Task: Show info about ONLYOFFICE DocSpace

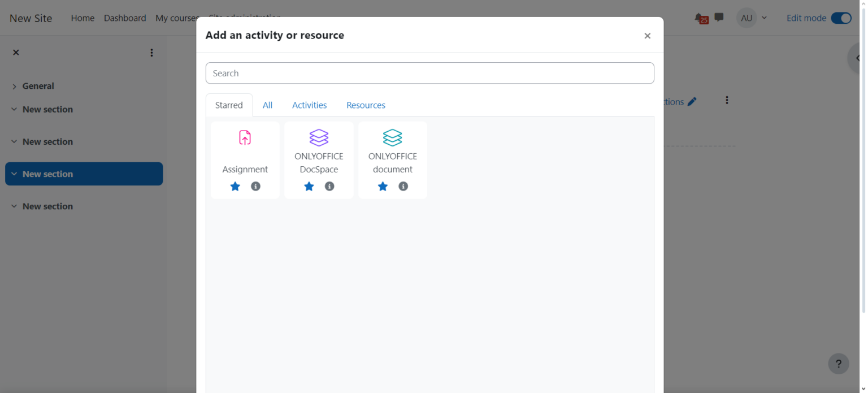Action: click(x=329, y=186)
